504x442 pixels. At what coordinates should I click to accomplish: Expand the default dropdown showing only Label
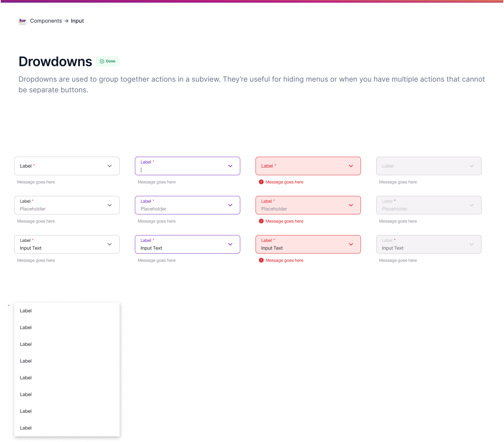[67, 166]
